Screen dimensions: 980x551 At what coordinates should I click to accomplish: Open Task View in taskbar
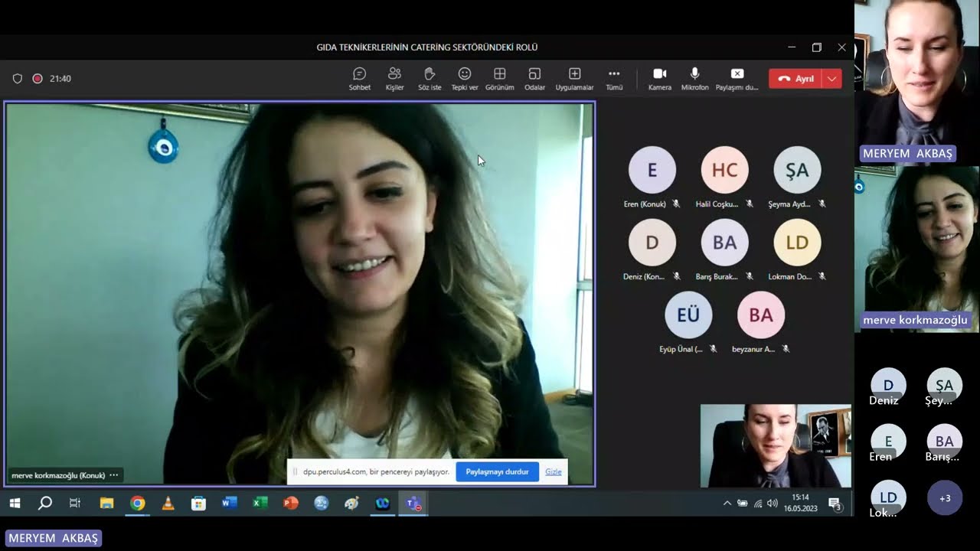point(75,503)
